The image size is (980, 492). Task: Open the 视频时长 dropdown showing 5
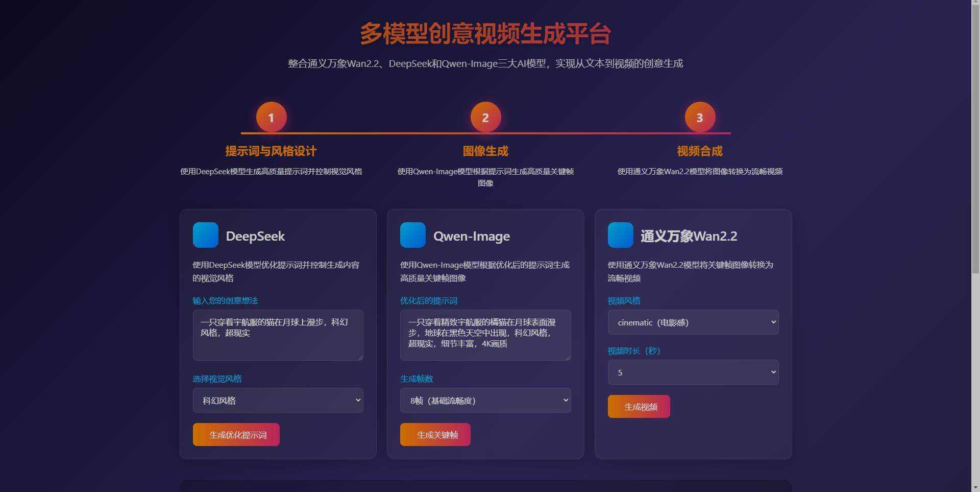693,372
